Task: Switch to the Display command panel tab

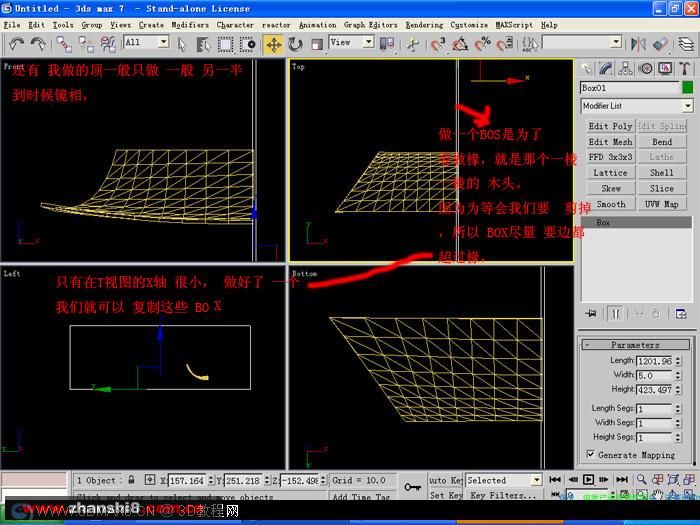Action: pos(665,68)
